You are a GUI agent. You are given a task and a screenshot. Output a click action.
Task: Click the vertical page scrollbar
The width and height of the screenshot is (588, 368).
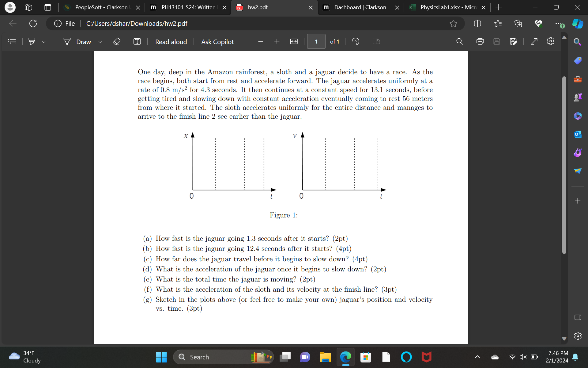564,165
